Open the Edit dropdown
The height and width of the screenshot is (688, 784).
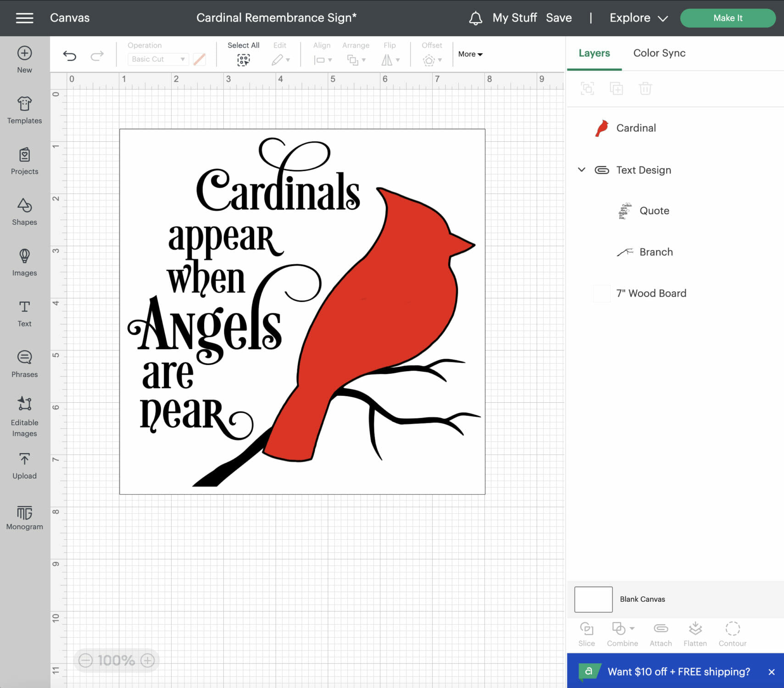(280, 60)
